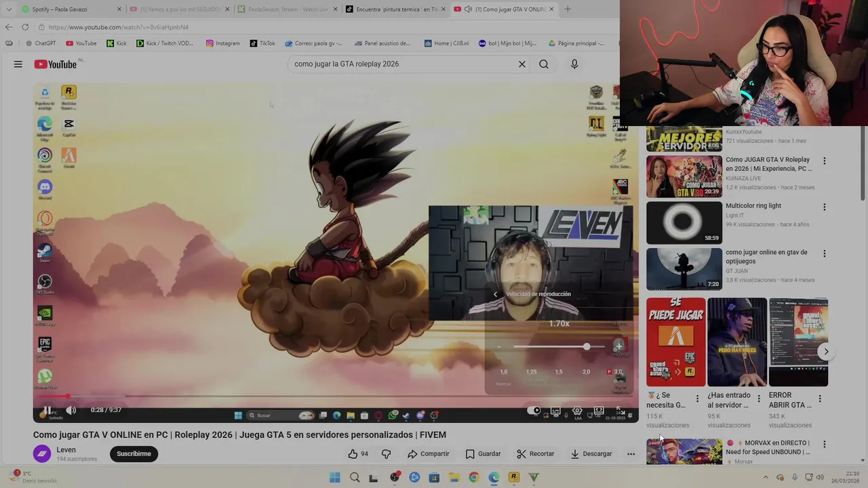Increase playback speed with the plus button
Screen dimensions: 868x488
click(618, 346)
